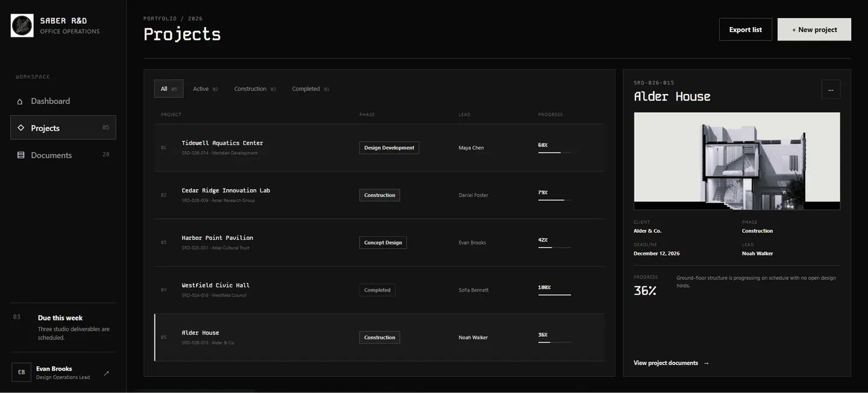Open the Alder House more options menu
The image size is (868, 393).
tap(831, 89)
